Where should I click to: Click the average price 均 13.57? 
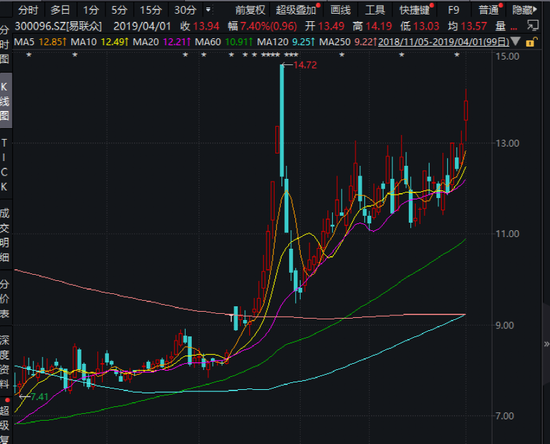point(467,26)
